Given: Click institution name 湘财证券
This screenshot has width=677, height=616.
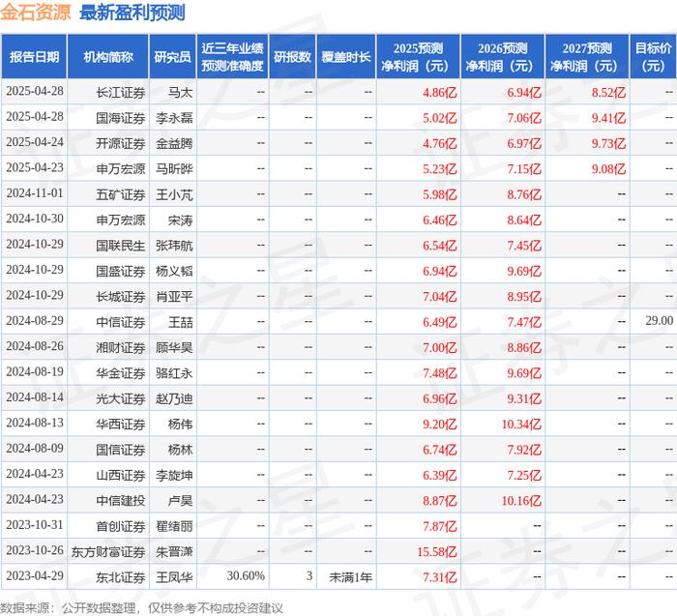Looking at the screenshot, I should (x=121, y=347).
